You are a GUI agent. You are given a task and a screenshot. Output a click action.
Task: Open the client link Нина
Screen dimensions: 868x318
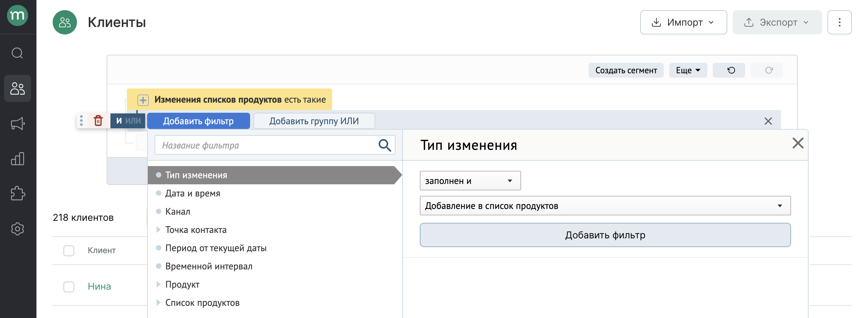point(99,287)
